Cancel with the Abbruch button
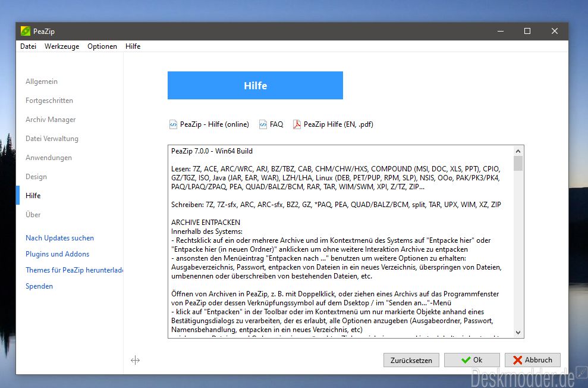 coord(533,360)
